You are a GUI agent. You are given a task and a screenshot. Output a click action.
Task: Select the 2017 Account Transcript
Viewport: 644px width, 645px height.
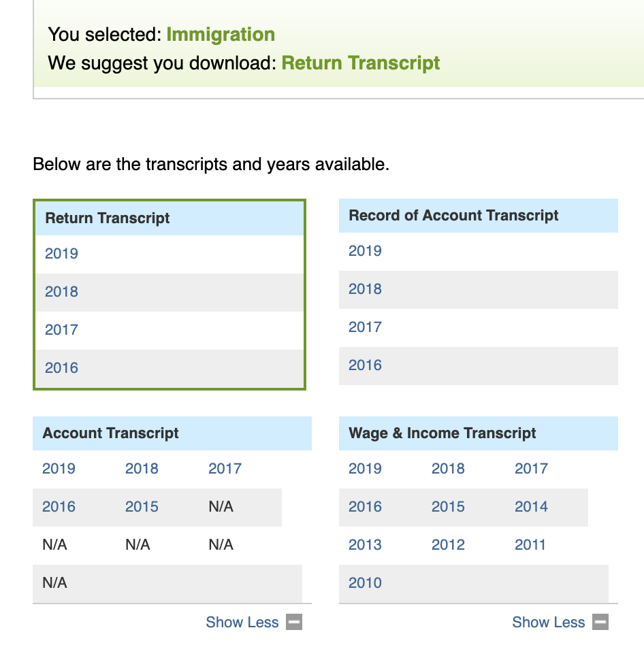[225, 469]
